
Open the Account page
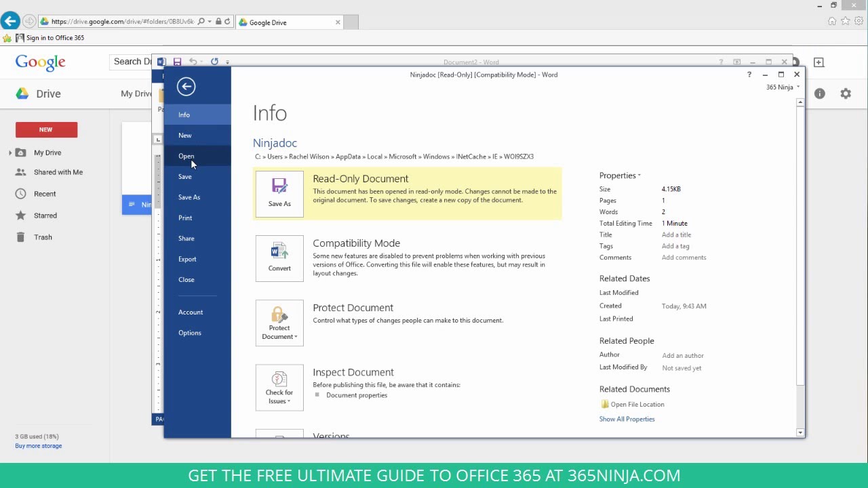tap(197, 312)
